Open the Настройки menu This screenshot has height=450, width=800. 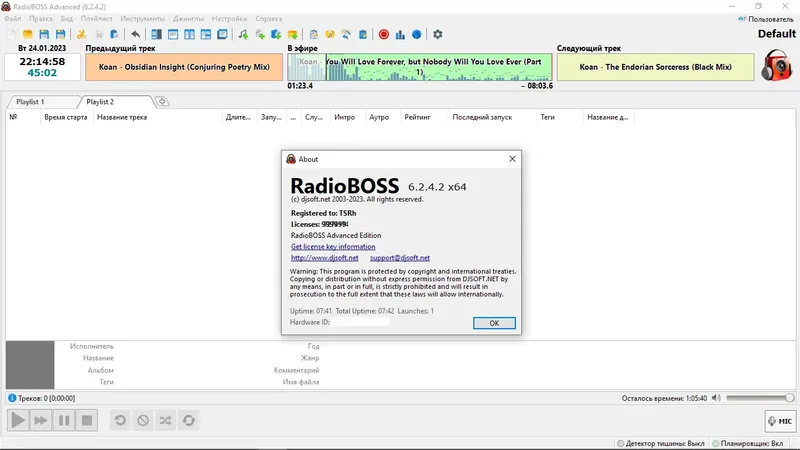(229, 19)
